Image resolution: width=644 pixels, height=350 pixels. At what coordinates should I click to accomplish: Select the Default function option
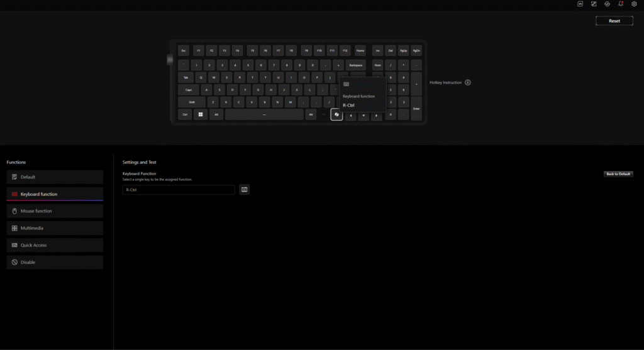55,177
